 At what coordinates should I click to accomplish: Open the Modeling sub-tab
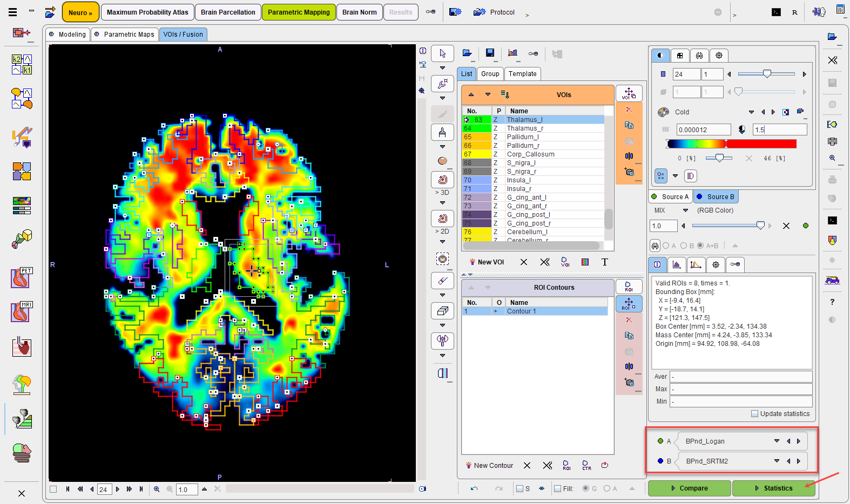[68, 35]
